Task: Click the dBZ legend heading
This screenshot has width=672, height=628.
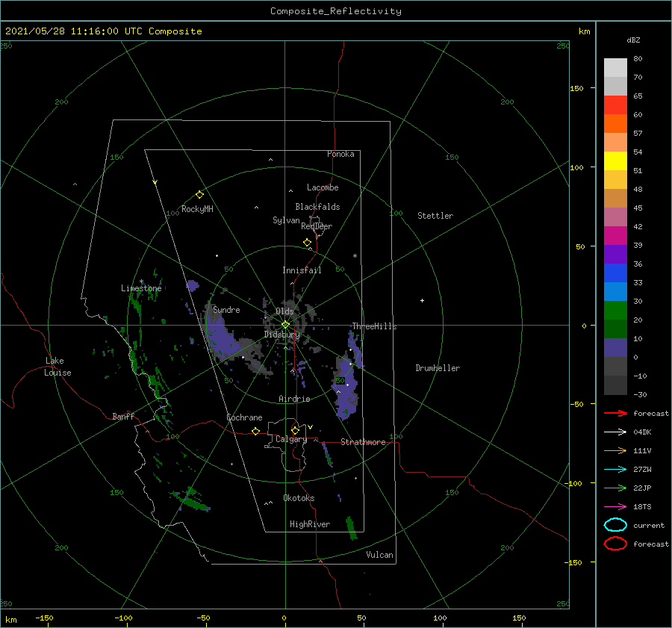Action: (x=633, y=40)
